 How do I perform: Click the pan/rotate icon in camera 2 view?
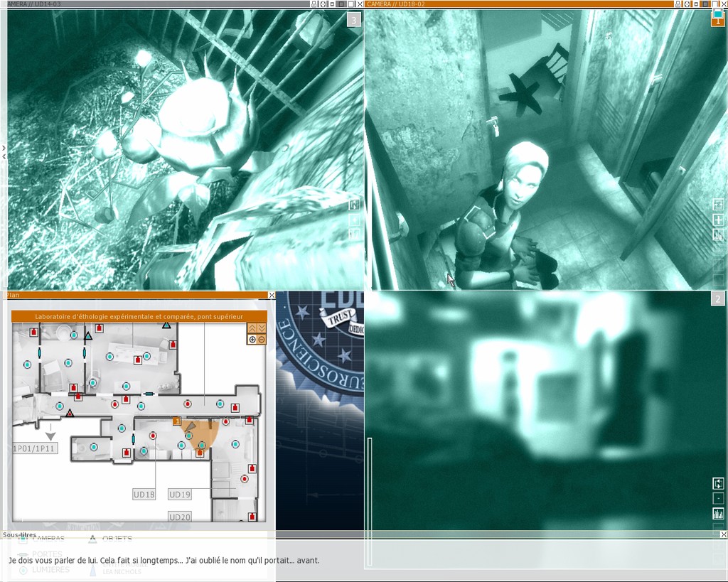point(718,483)
